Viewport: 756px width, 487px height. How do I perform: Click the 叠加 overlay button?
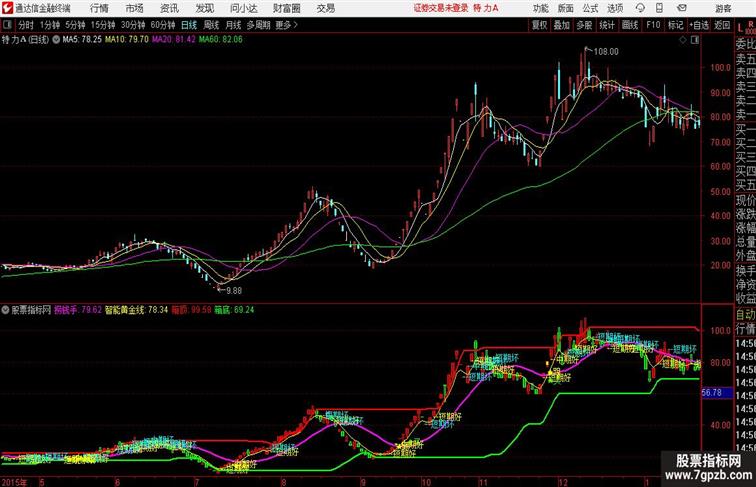pos(562,25)
